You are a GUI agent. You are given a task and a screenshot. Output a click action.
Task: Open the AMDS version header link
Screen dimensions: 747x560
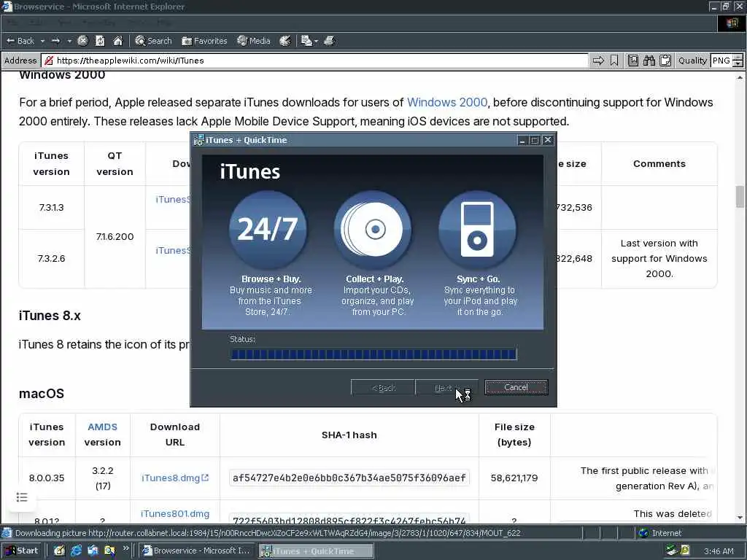102,427
